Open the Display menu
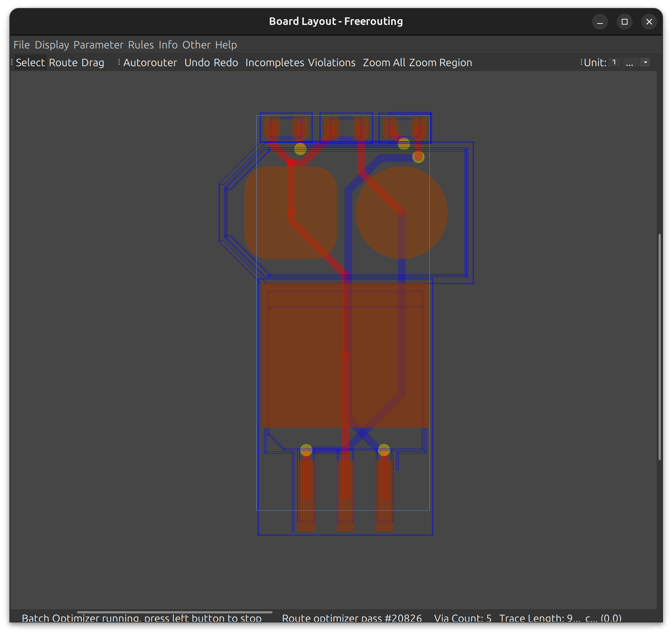Screen dimensions: 672x634 pyautogui.click(x=52, y=44)
